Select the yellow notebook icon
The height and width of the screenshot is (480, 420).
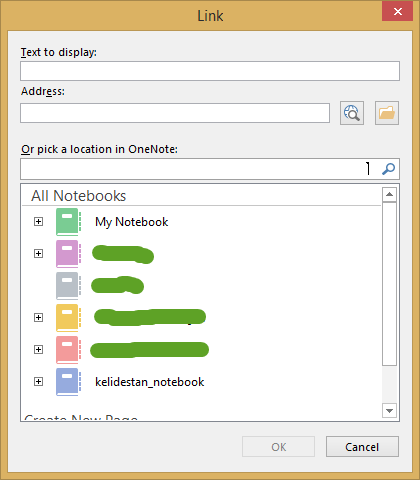click(68, 318)
